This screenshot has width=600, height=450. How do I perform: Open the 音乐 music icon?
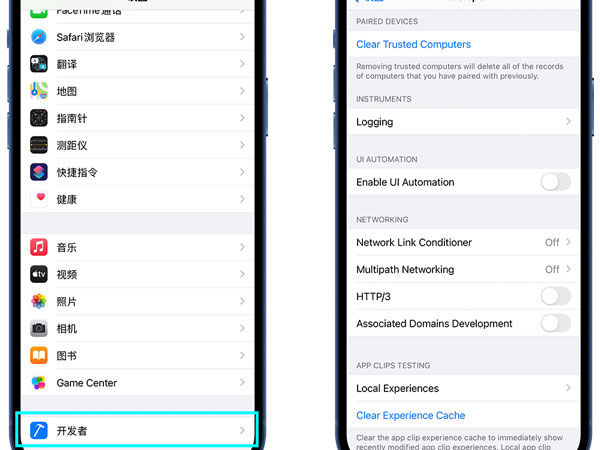tap(39, 247)
